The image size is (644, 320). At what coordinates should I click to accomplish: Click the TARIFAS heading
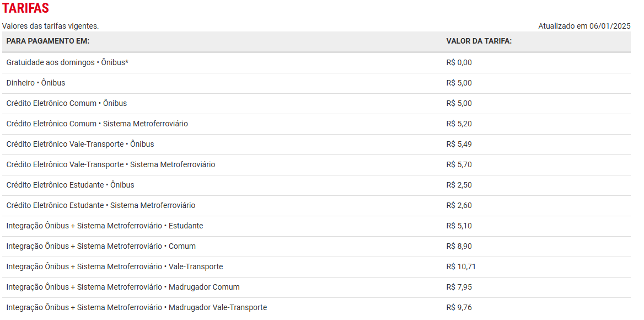(25, 8)
